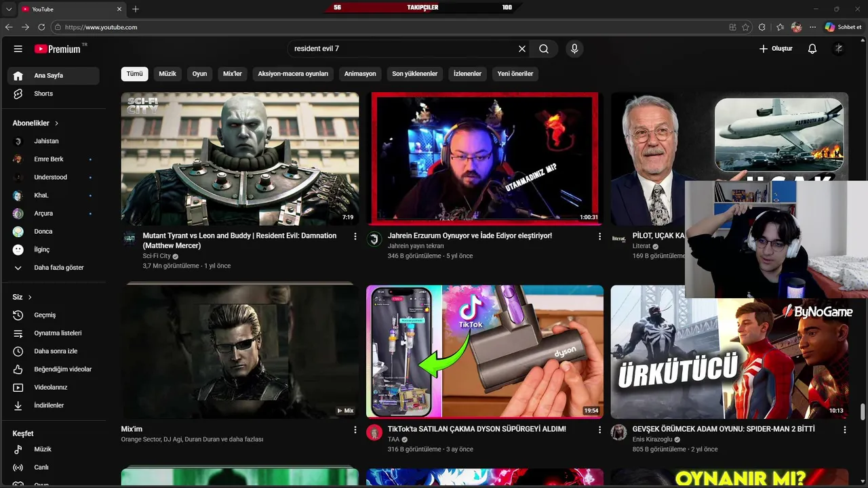The width and height of the screenshot is (868, 488).
Task: Select the Tümü filter chip
Action: click(x=135, y=74)
